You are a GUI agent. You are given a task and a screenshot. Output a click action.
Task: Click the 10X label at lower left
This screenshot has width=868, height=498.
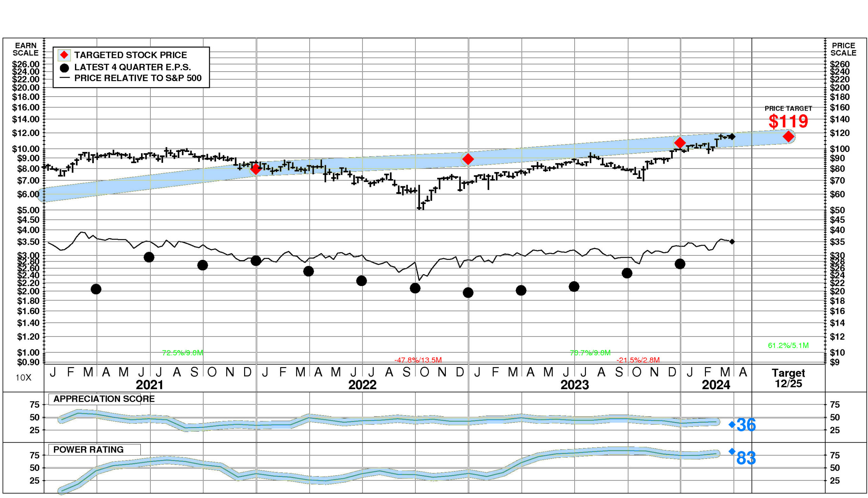point(23,378)
